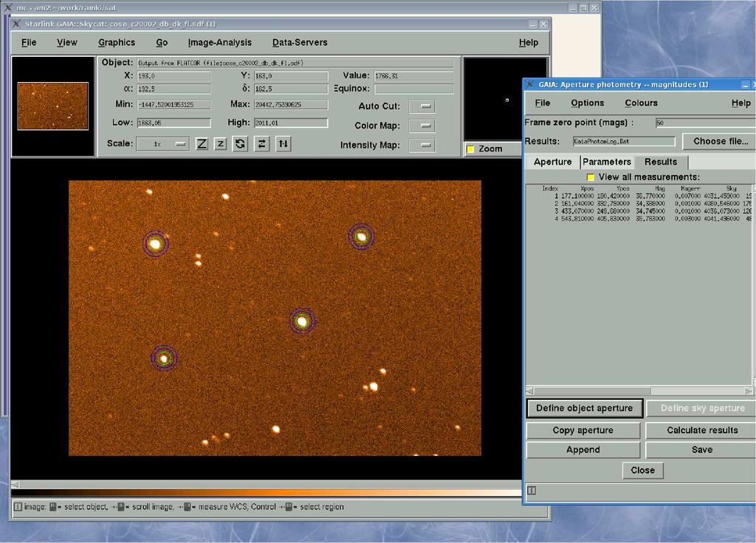Viewport: 756px width, 543px height.
Task: Select measurement row with index 2
Action: click(639, 204)
